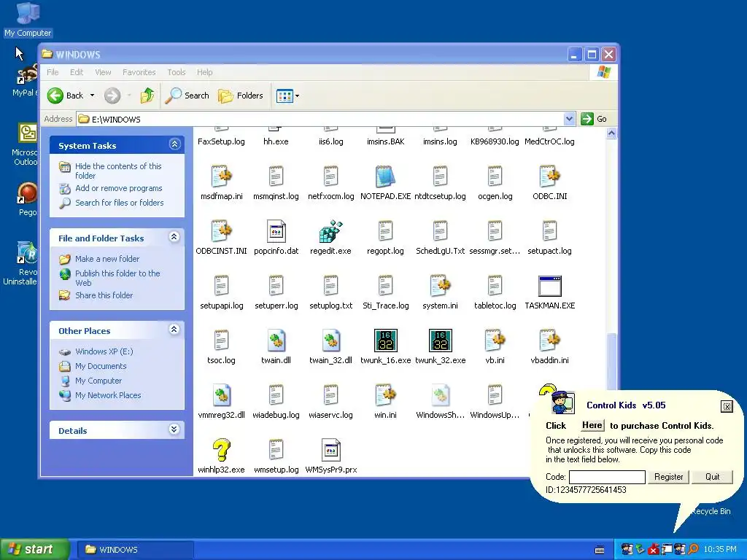This screenshot has width=747, height=560.
Task: Expand the Details panel
Action: [x=174, y=429]
